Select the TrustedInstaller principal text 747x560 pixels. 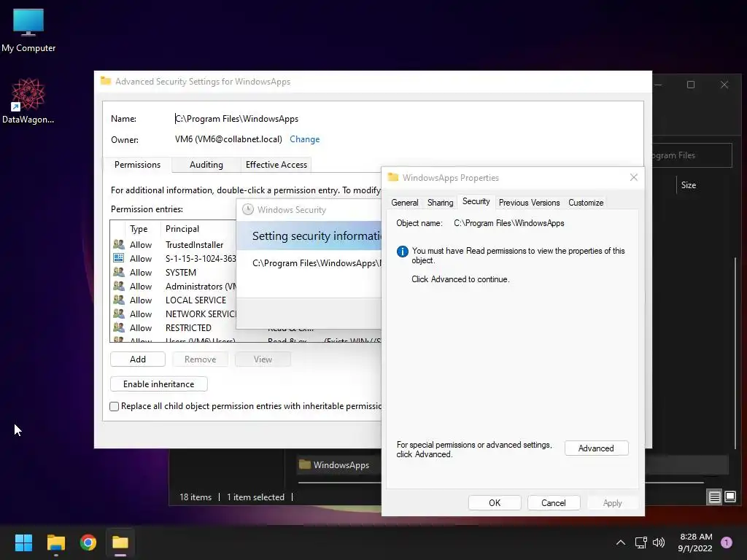(x=194, y=245)
